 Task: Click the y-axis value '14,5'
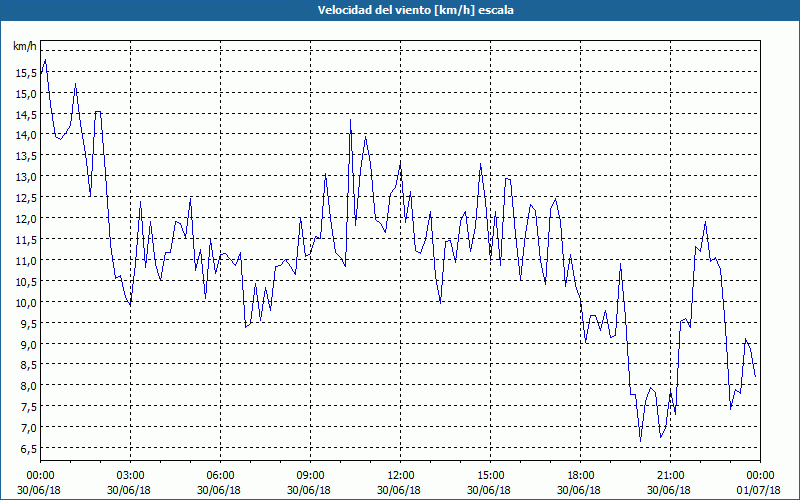click(26, 115)
